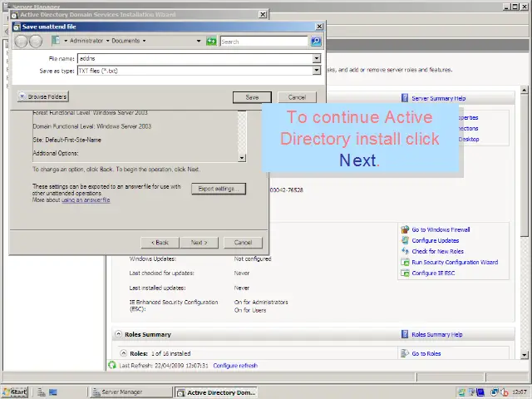Click the wizard's Cancel button
The image size is (532, 399).
[243, 243]
